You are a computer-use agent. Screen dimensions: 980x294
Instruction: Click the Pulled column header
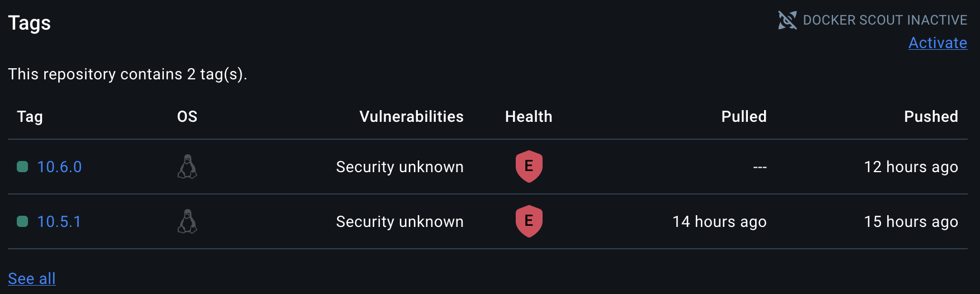pyautogui.click(x=743, y=116)
